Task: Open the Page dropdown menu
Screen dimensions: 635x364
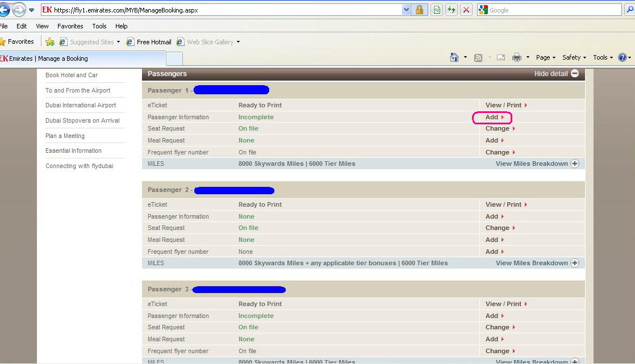Action: tap(545, 57)
